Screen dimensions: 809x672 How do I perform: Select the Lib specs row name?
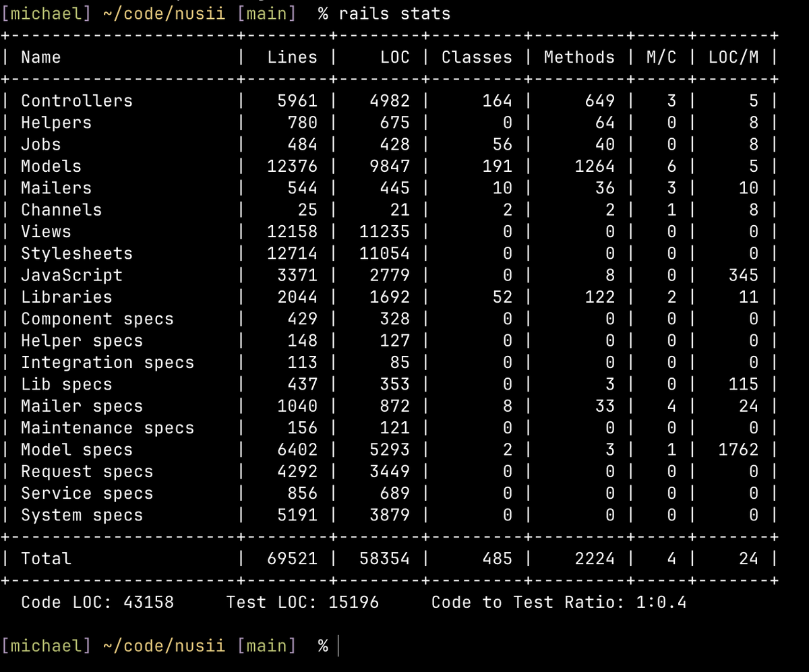coord(67,384)
